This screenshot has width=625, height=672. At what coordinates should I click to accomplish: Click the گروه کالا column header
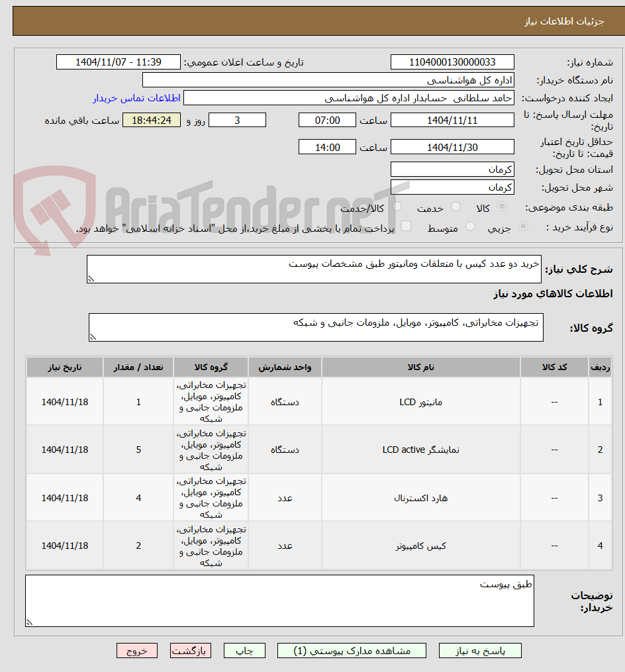(211, 367)
